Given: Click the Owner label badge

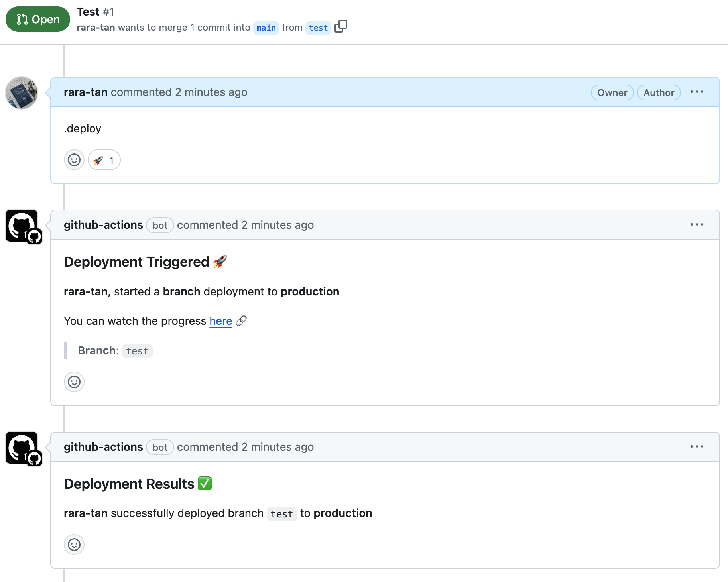Looking at the screenshot, I should point(612,92).
